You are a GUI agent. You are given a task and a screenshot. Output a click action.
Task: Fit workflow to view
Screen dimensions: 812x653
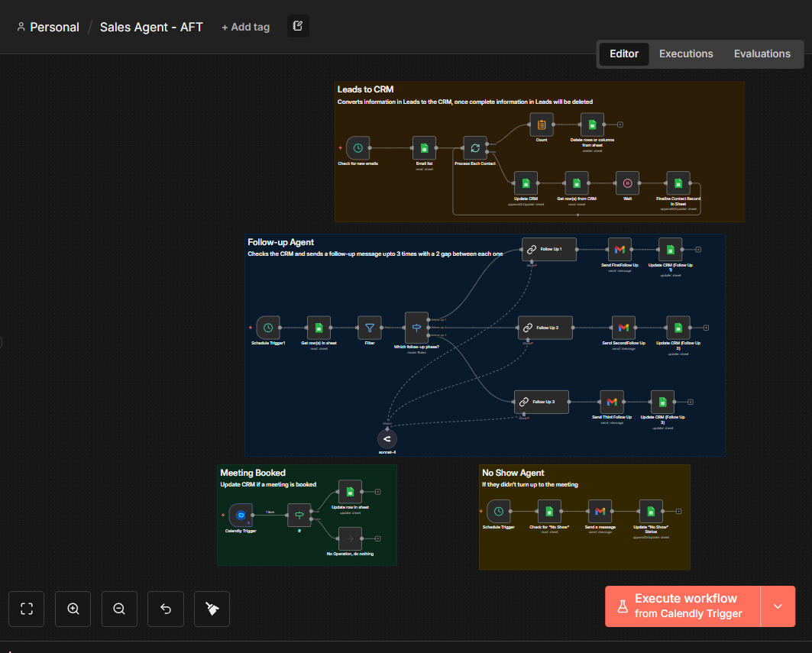click(x=26, y=609)
